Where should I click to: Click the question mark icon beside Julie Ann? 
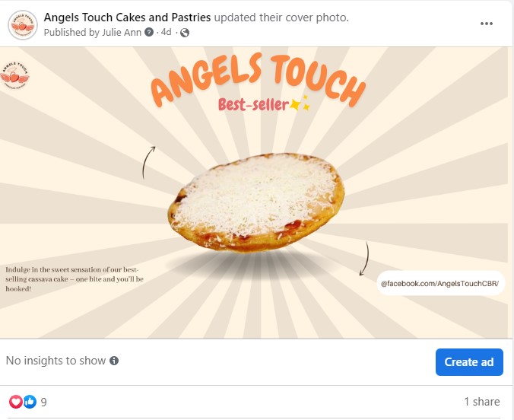tap(148, 33)
